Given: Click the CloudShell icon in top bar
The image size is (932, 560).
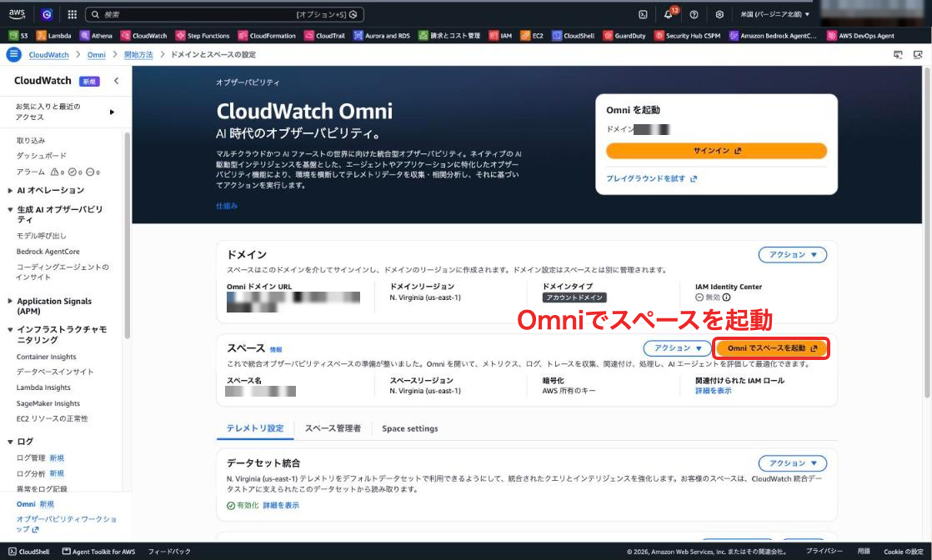Looking at the screenshot, I should coord(643,14).
